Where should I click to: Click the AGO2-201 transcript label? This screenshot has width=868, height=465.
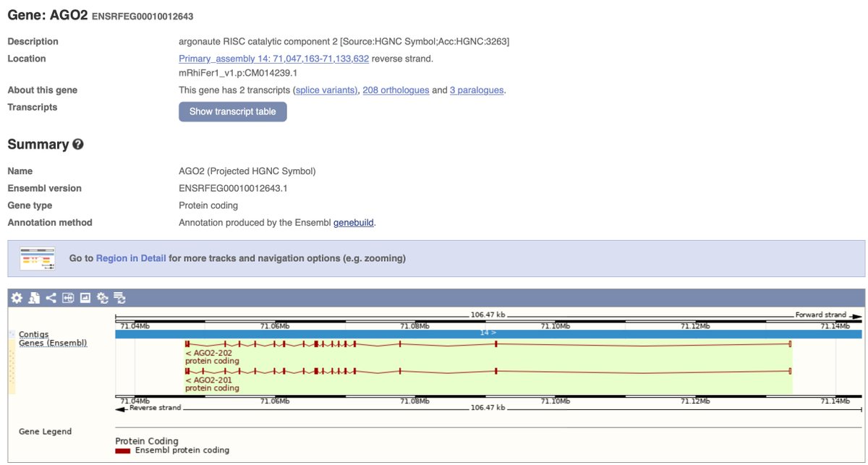208,380
